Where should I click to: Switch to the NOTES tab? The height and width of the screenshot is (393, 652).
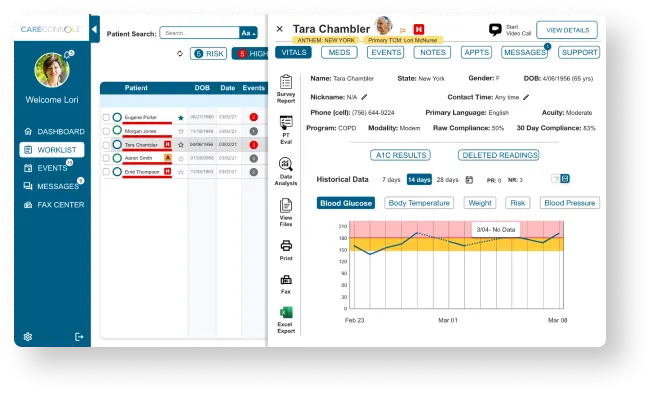[432, 52]
